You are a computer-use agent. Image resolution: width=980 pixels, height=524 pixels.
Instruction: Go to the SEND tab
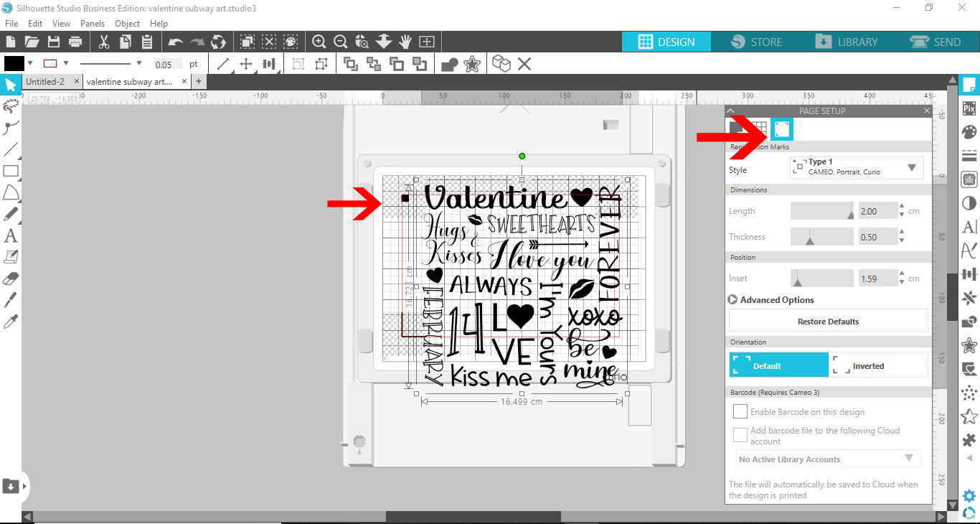(935, 42)
